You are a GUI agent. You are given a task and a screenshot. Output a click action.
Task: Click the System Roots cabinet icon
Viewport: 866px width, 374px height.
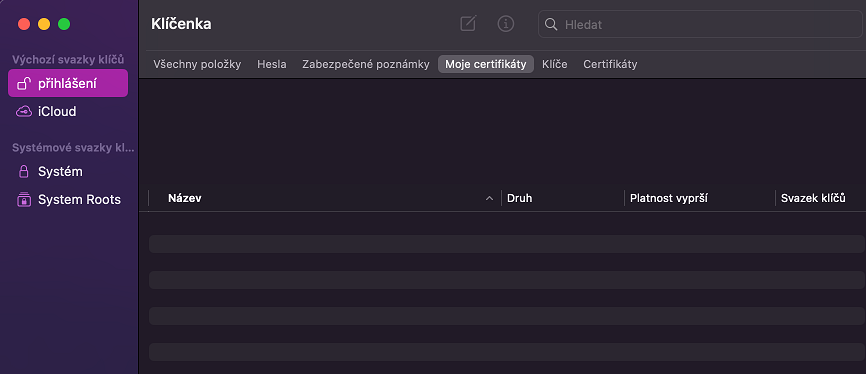[x=24, y=199]
